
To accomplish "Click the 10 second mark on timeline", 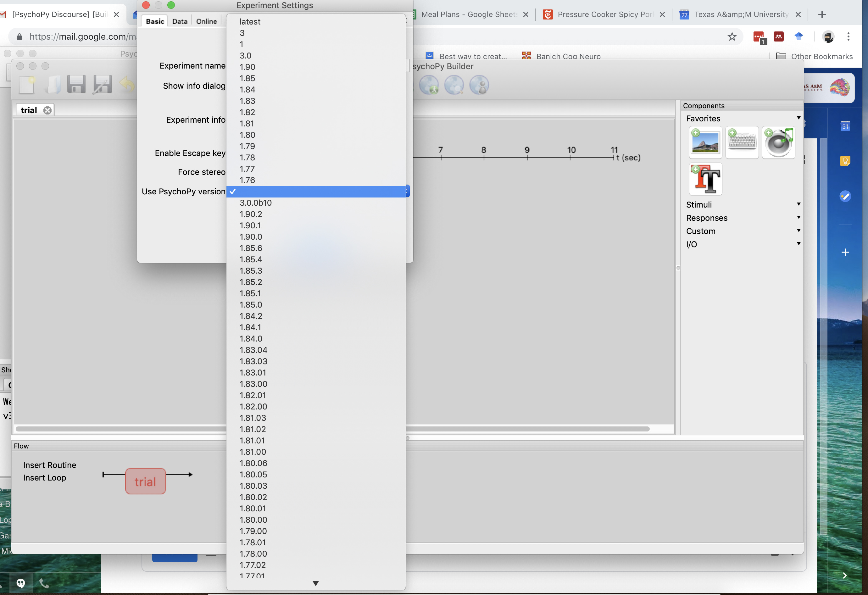I will (571, 158).
